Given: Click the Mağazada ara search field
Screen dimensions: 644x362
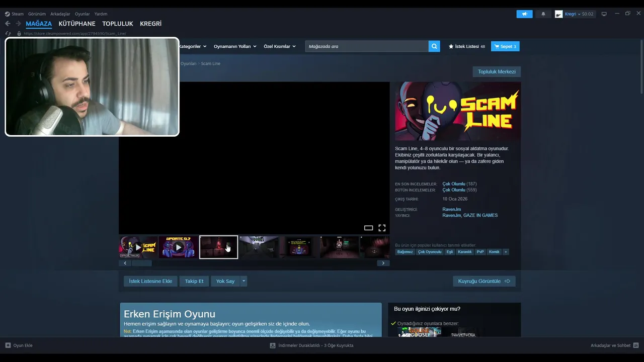Looking at the screenshot, I should pos(367,46).
